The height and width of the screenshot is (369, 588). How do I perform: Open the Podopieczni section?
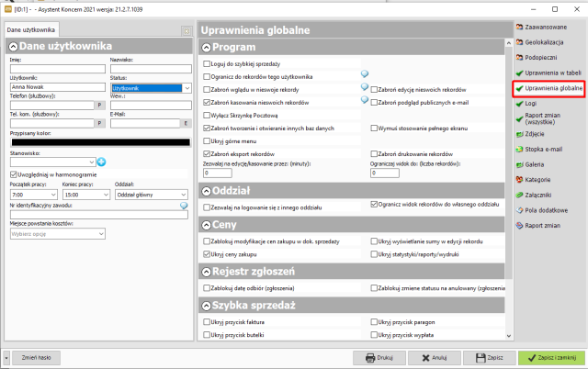[537, 57]
